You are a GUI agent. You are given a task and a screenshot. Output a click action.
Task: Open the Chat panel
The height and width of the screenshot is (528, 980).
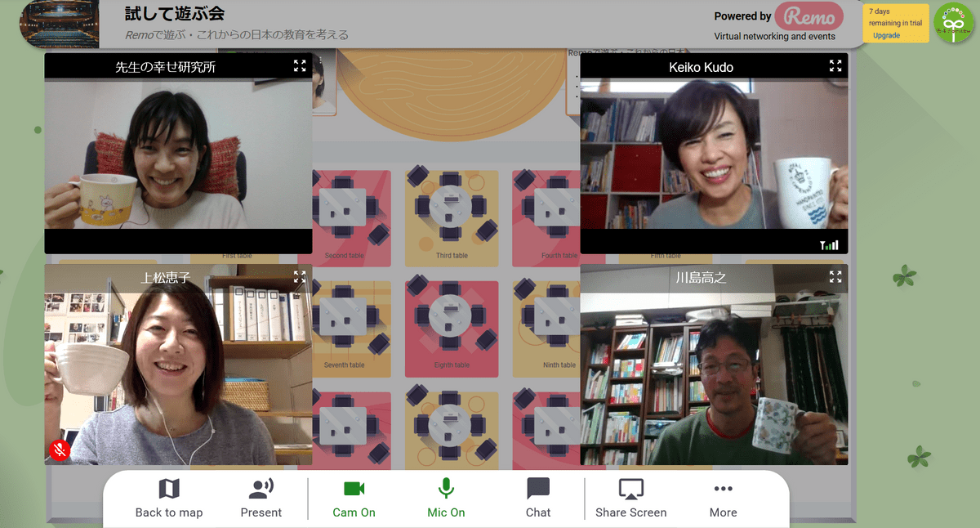(x=538, y=499)
